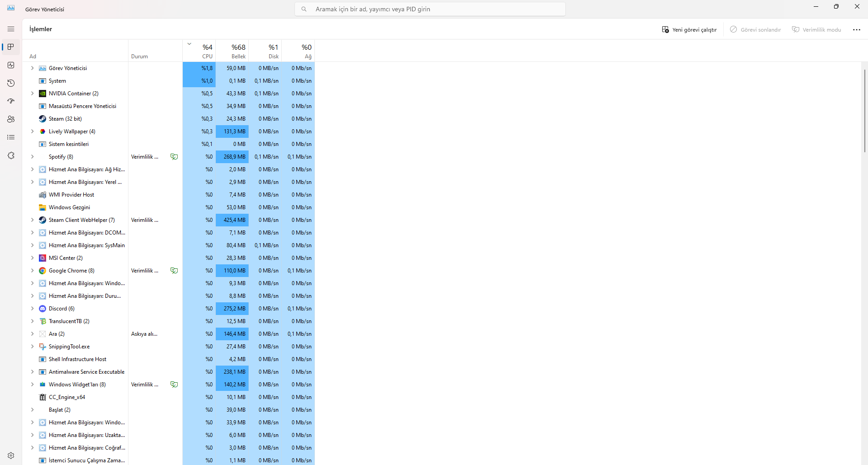Viewport: 868px width, 465px height.
Task: Click the Windows Gezgini folder icon
Action: pyautogui.click(x=43, y=207)
